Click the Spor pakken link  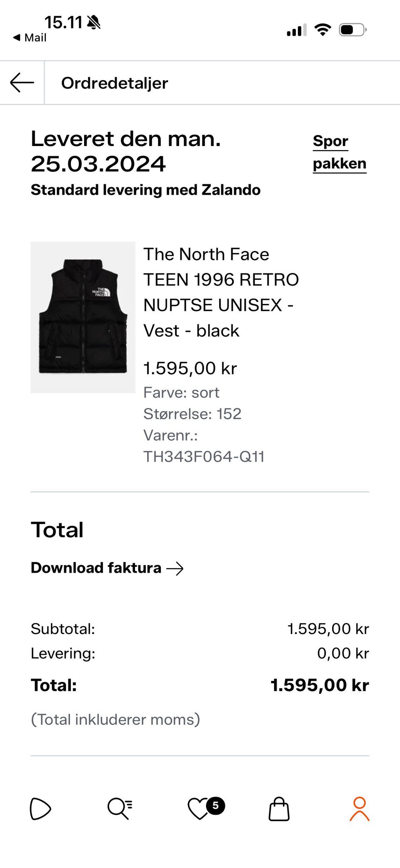[x=339, y=152]
